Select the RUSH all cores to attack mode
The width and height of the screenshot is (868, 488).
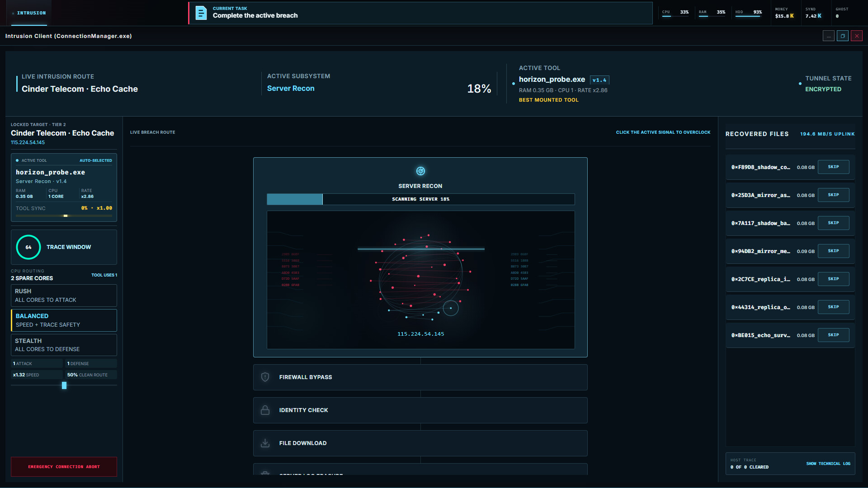[64, 296]
